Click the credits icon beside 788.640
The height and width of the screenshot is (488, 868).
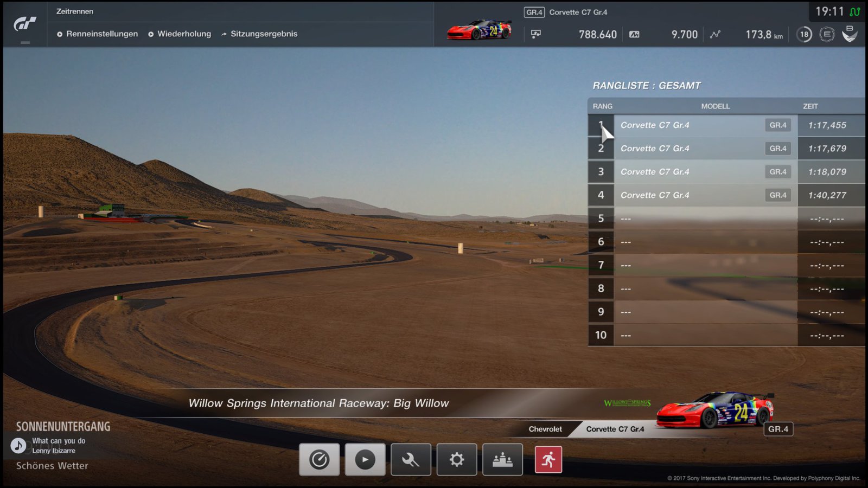pos(535,34)
